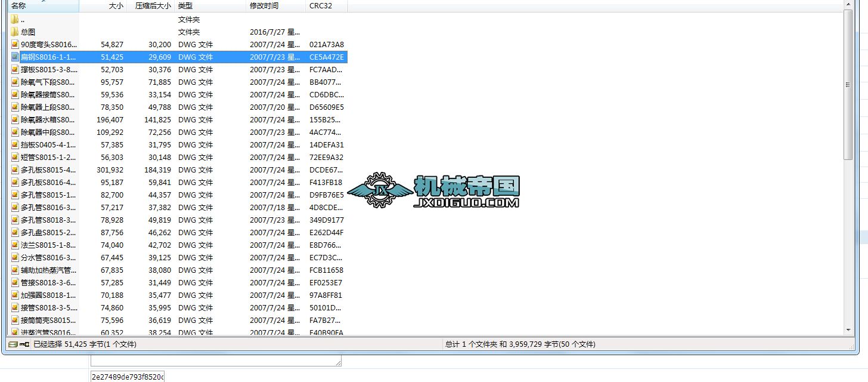This screenshot has height=382, width=868.
Task: Click the 除氧器上段S80 file icon
Action: (x=15, y=107)
